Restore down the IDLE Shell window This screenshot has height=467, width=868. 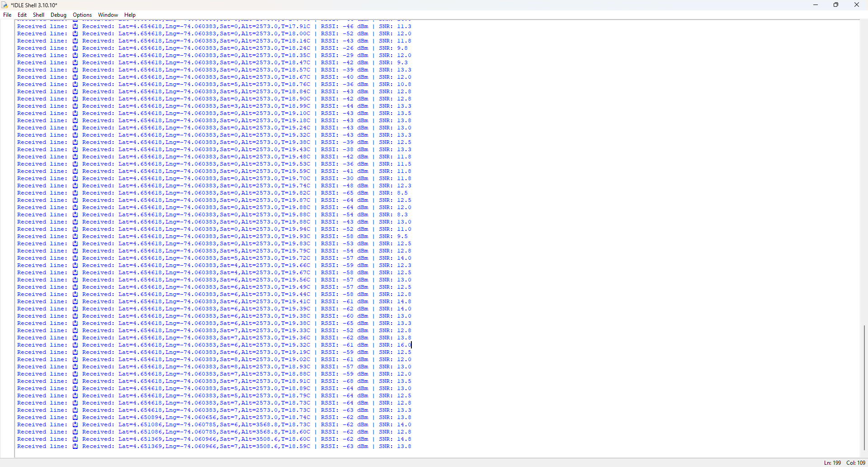[x=836, y=5]
